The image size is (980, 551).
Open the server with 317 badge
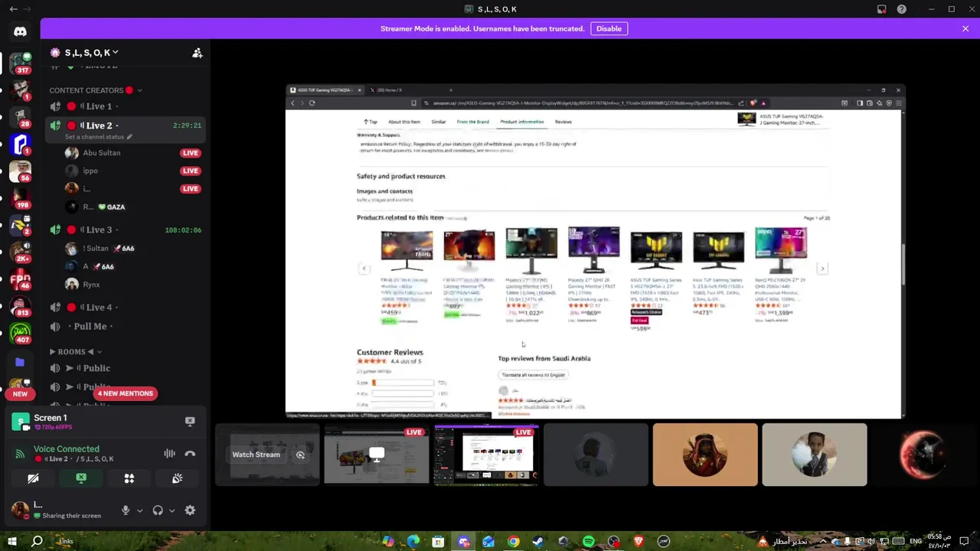[x=20, y=63]
